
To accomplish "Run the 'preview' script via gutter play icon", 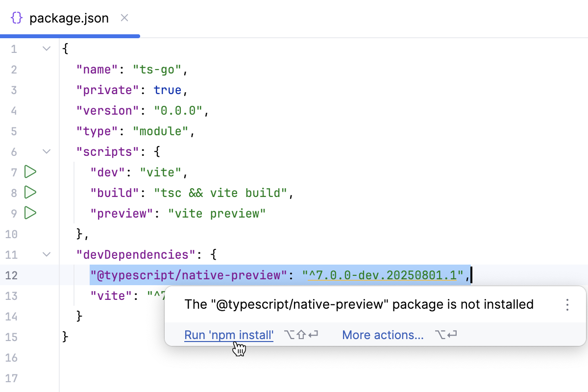I will click(30, 213).
